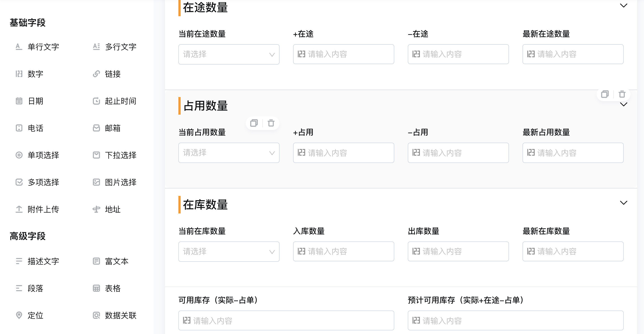Click the copy icon above 占用数量 section
644x334 pixels.
(605, 94)
